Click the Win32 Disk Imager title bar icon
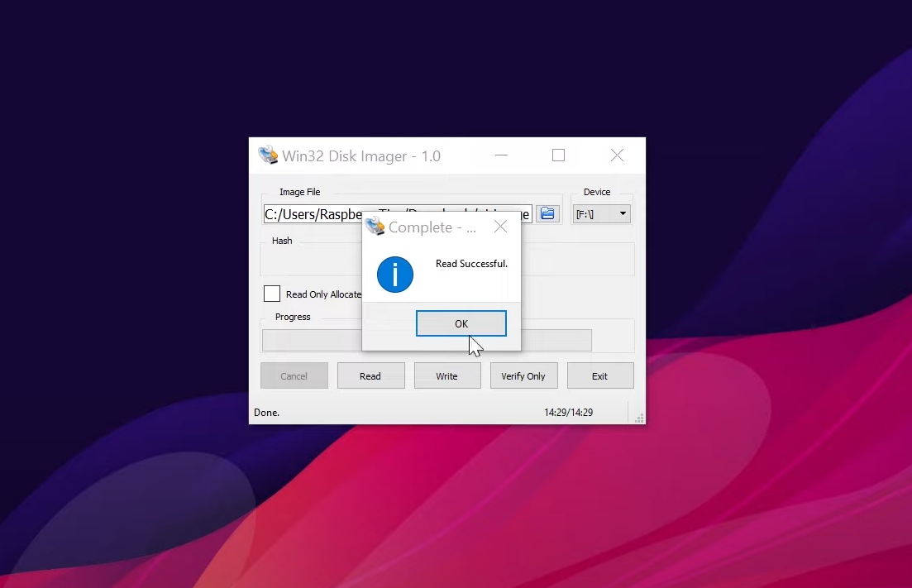The height and width of the screenshot is (588, 912). tap(268, 155)
